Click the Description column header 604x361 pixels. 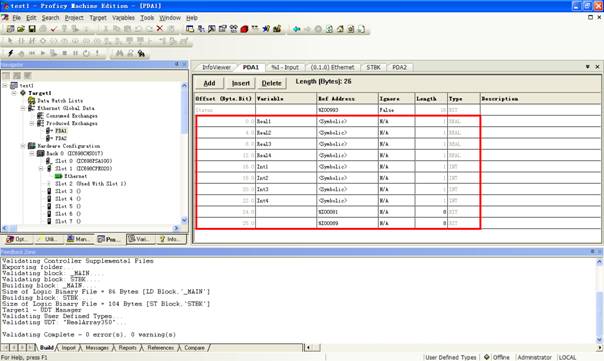click(540, 99)
